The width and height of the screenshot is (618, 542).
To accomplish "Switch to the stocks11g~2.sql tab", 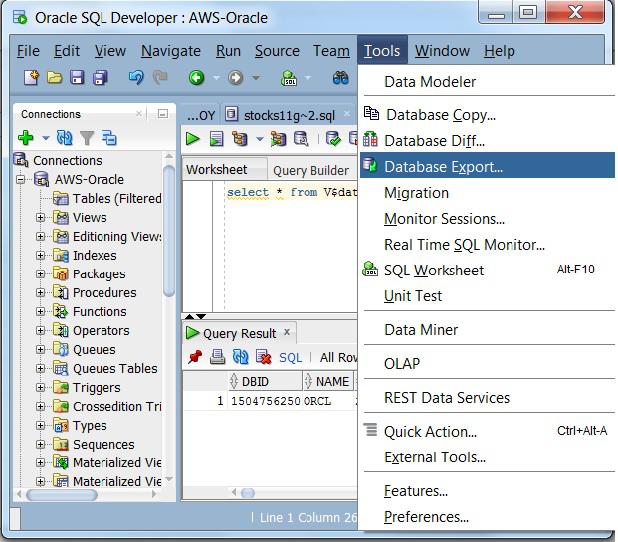I will pos(289,115).
